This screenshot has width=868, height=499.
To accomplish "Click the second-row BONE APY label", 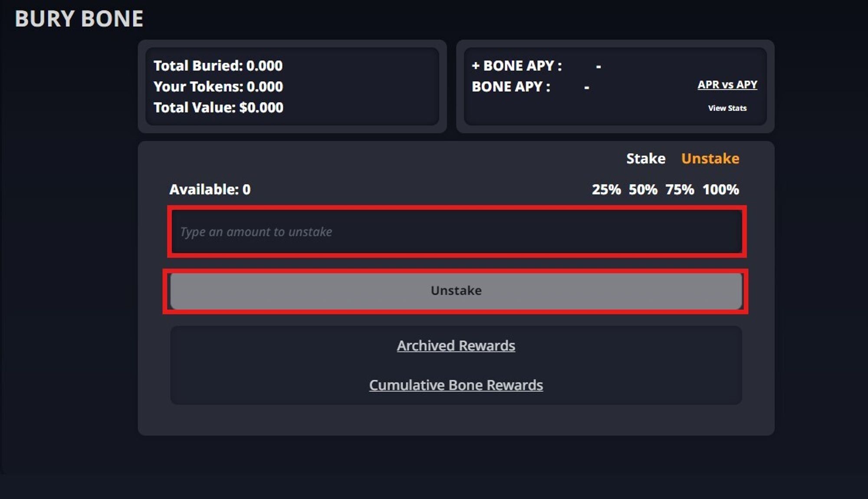I will click(x=511, y=86).
